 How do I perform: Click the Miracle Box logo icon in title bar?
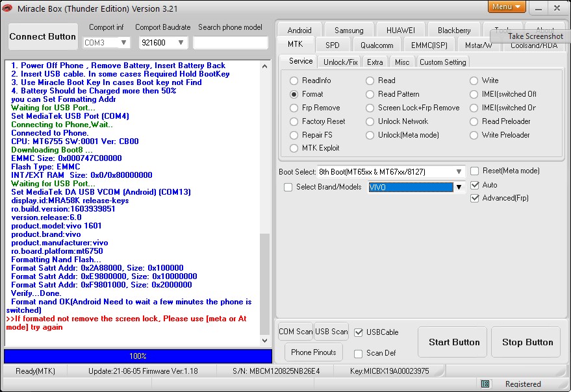pyautogui.click(x=7, y=8)
